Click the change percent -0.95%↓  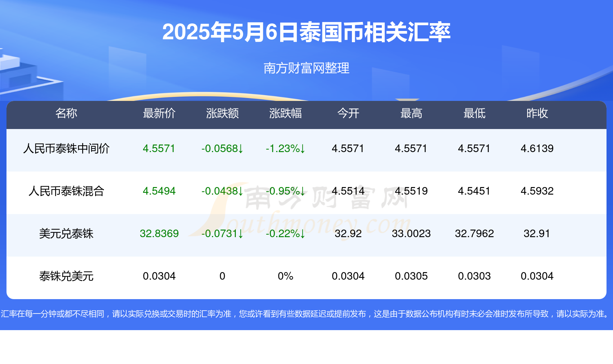click(286, 191)
